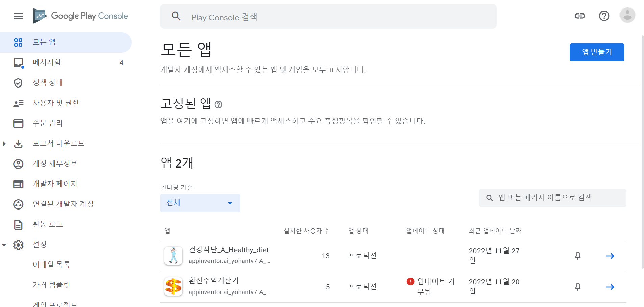Click the 주문 관리 card icon

(x=18, y=123)
